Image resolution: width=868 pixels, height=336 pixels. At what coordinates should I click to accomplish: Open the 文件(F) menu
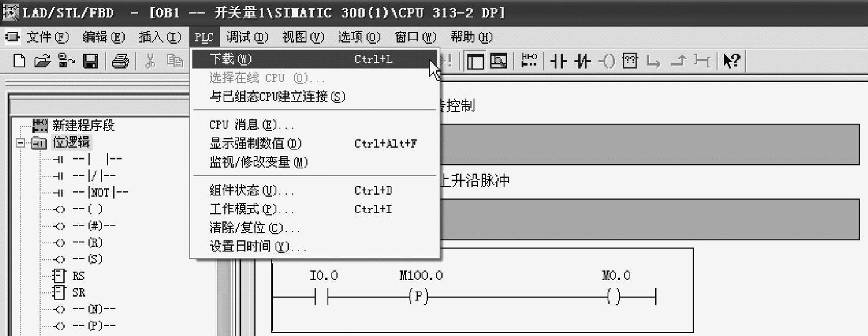pos(48,37)
